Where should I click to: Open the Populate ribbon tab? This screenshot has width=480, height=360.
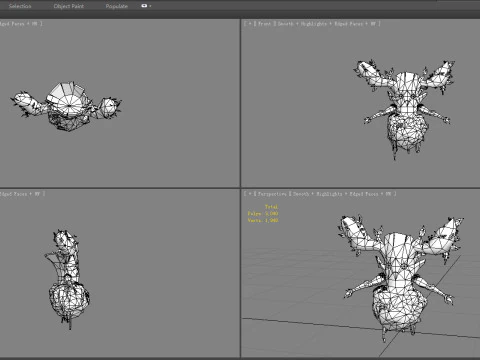(116, 6)
